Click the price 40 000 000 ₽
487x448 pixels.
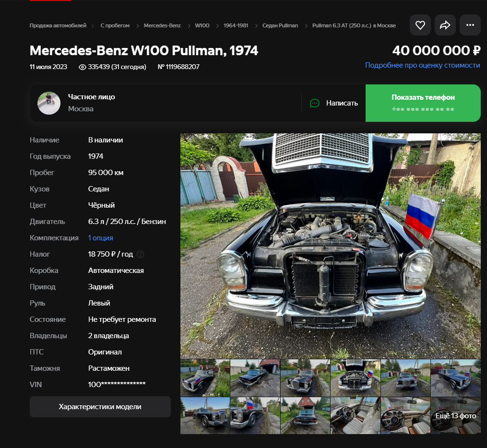coord(436,51)
